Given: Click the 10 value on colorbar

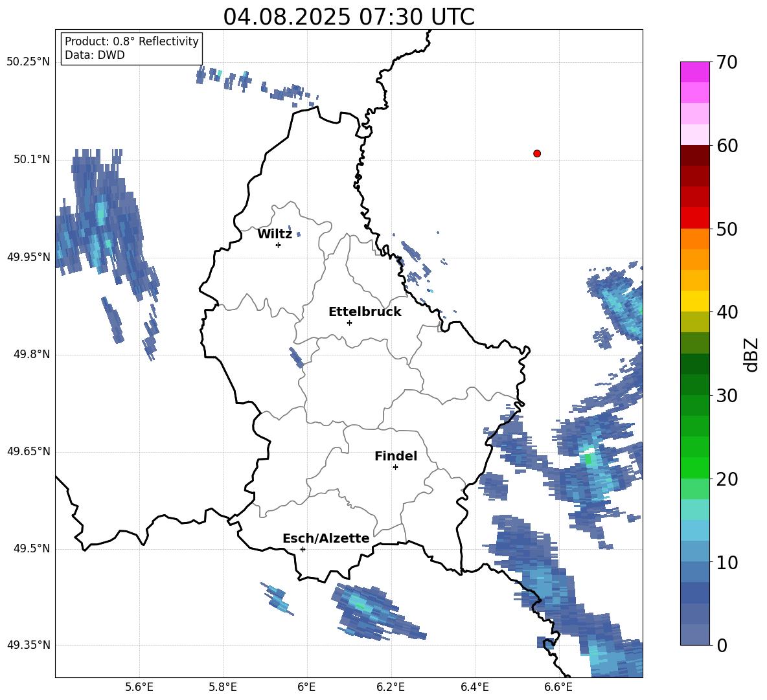Looking at the screenshot, I should coord(727,563).
